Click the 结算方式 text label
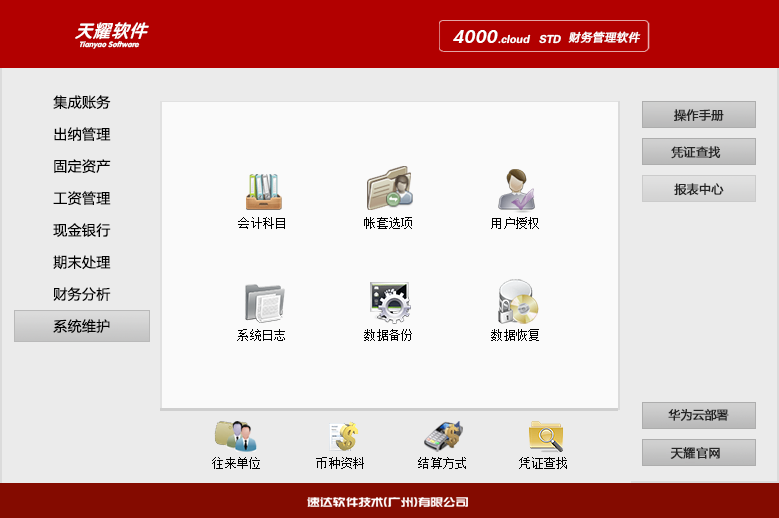This screenshot has height=518, width=779. (442, 463)
